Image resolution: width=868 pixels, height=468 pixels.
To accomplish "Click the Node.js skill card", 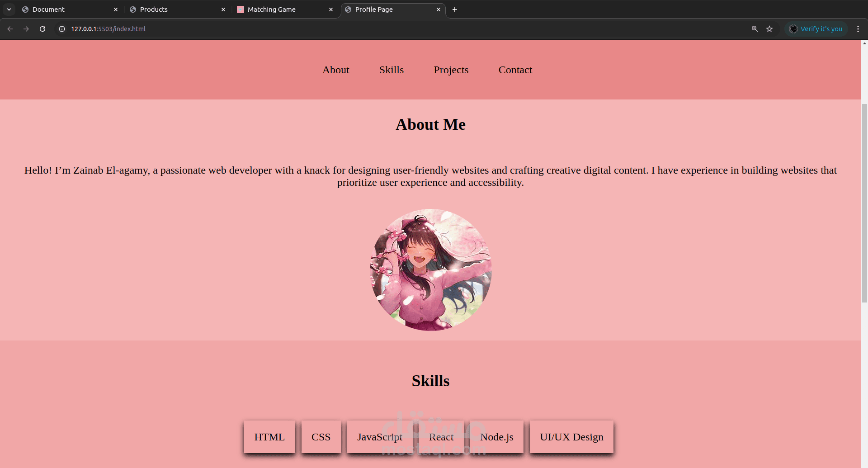I will pyautogui.click(x=497, y=437).
